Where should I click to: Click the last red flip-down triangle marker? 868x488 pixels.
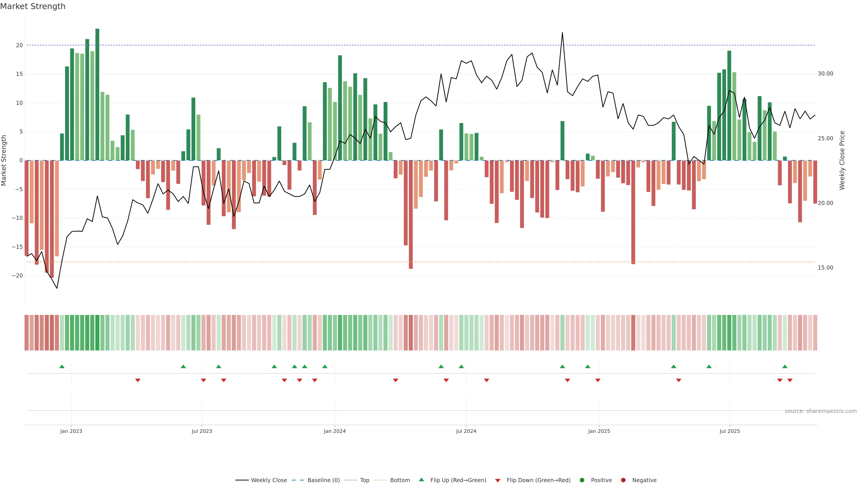(x=790, y=380)
